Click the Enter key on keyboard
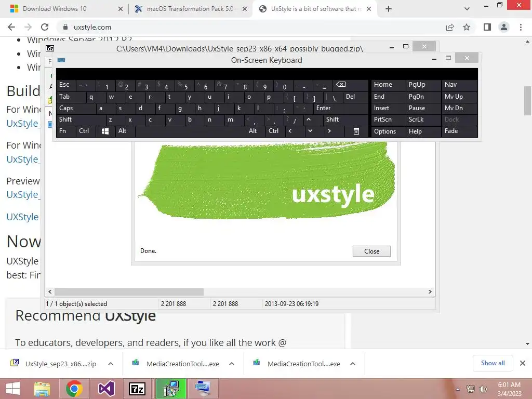 click(341, 108)
